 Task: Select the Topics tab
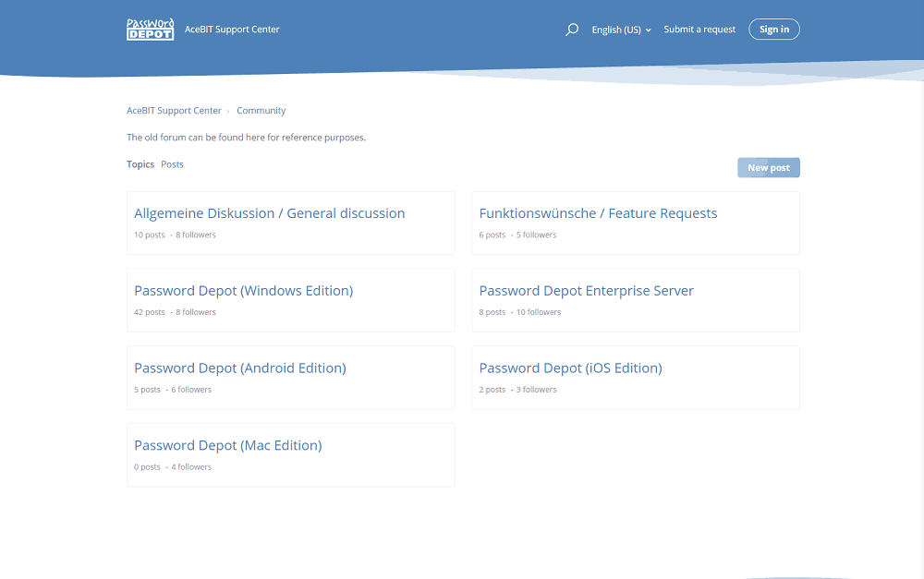140,164
